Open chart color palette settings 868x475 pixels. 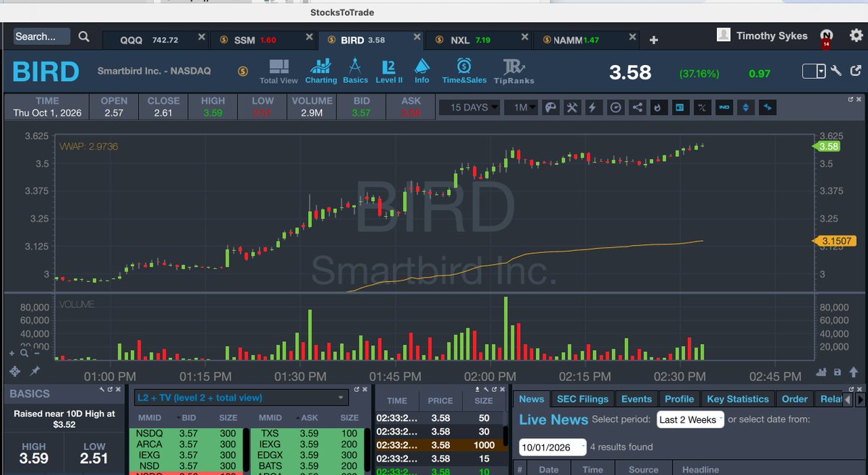click(550, 108)
